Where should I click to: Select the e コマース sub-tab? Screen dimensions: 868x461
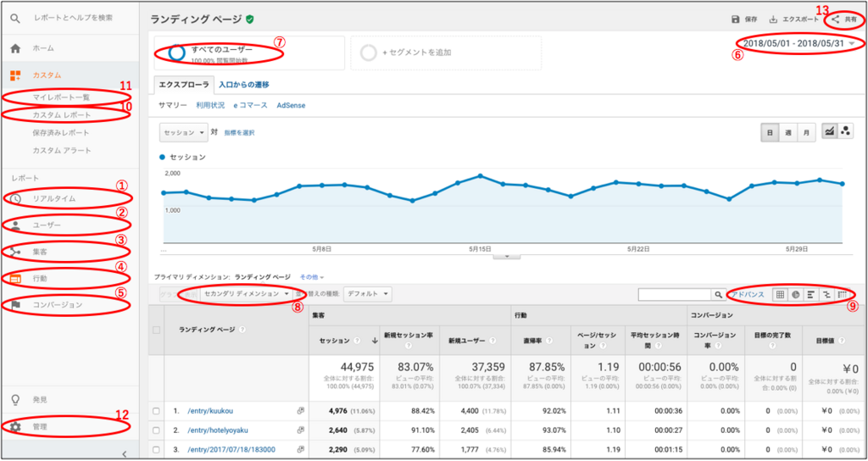tap(250, 105)
